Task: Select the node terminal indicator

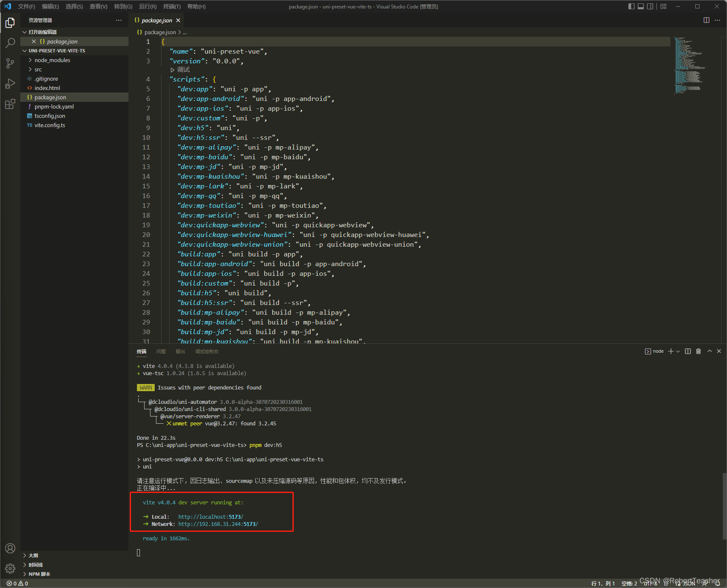Action: [654, 351]
